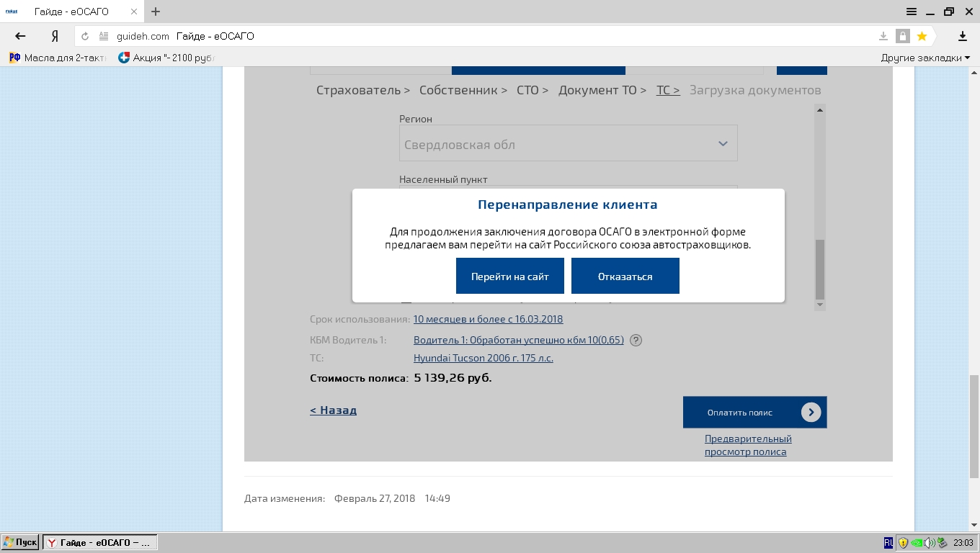This screenshot has width=980, height=553.
Task: Click the КБМ help question mark icon
Action: [x=636, y=341]
